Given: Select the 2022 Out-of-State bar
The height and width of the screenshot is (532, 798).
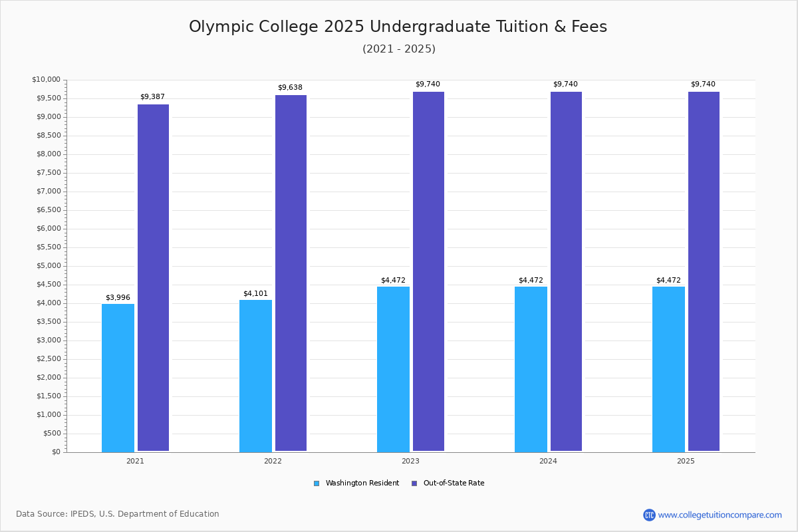Looking at the screenshot, I should [291, 273].
